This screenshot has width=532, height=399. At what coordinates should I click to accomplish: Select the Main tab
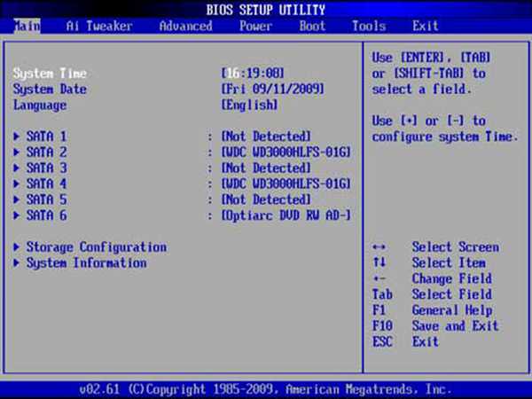coord(27,26)
